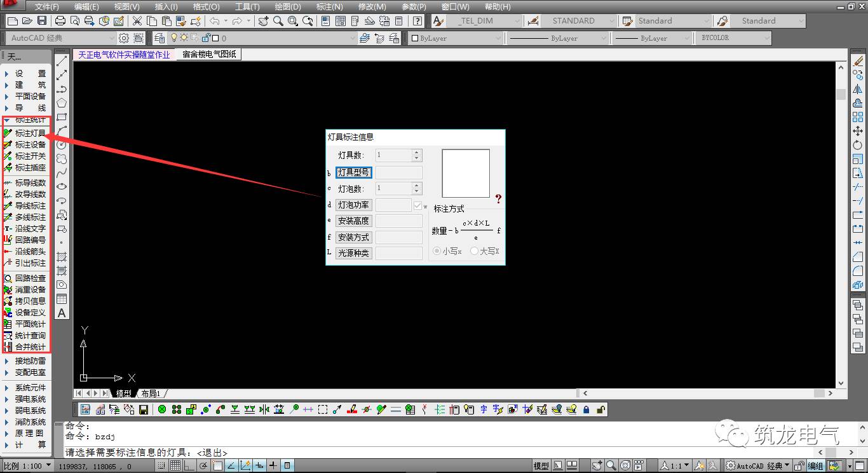Toggle ortho mode in status bar
The image size is (868, 473).
point(190,466)
